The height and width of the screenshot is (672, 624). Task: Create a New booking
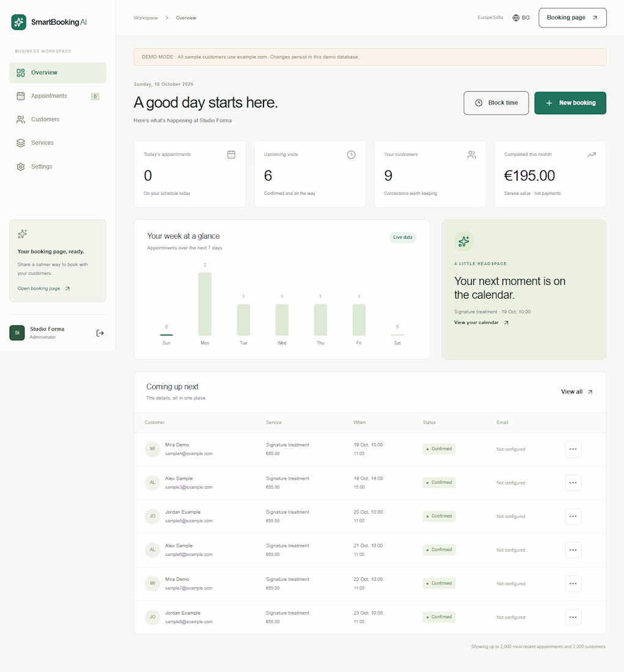(570, 103)
